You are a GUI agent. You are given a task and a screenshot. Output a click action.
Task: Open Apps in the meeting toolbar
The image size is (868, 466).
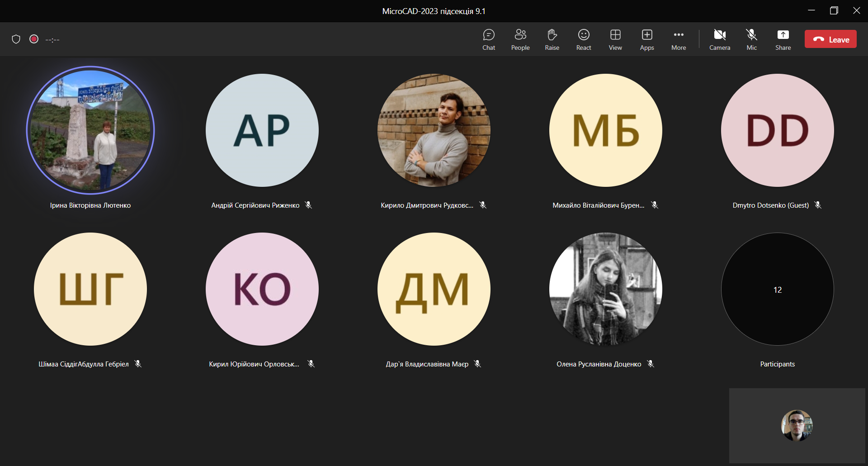click(647, 39)
